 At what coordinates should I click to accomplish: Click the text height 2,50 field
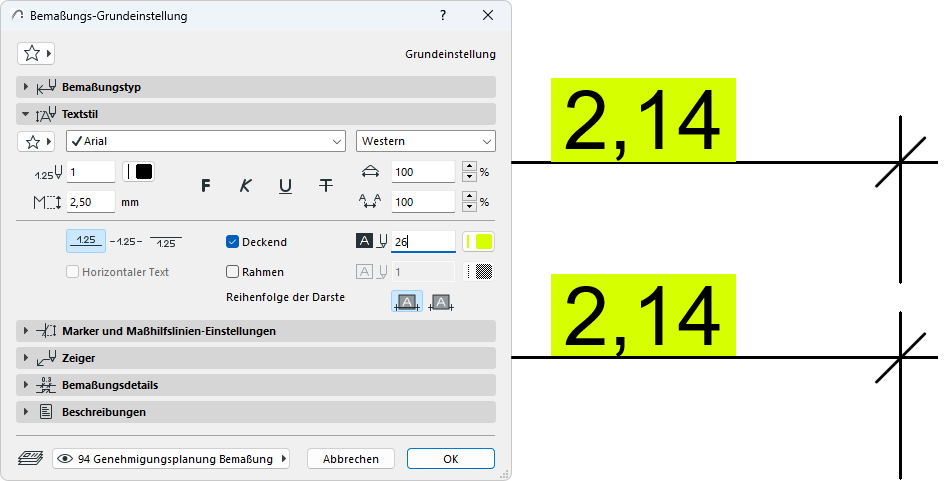click(x=90, y=202)
